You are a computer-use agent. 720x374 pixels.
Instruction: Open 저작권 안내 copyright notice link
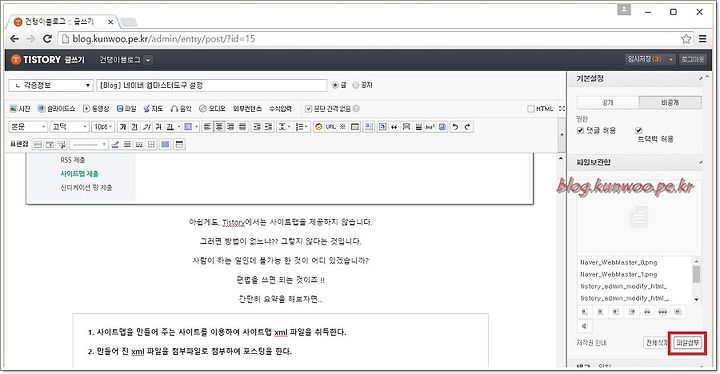[591, 343]
